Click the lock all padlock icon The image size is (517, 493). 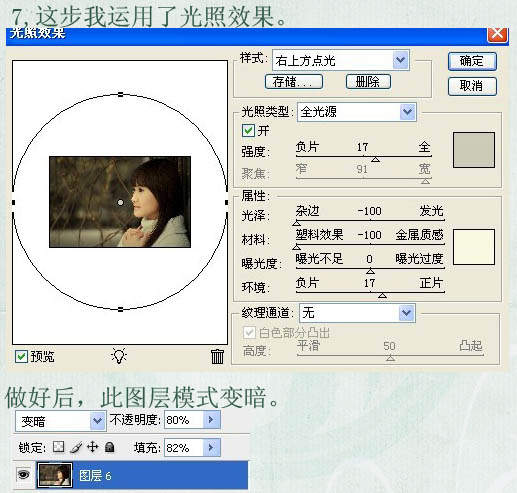point(109,447)
